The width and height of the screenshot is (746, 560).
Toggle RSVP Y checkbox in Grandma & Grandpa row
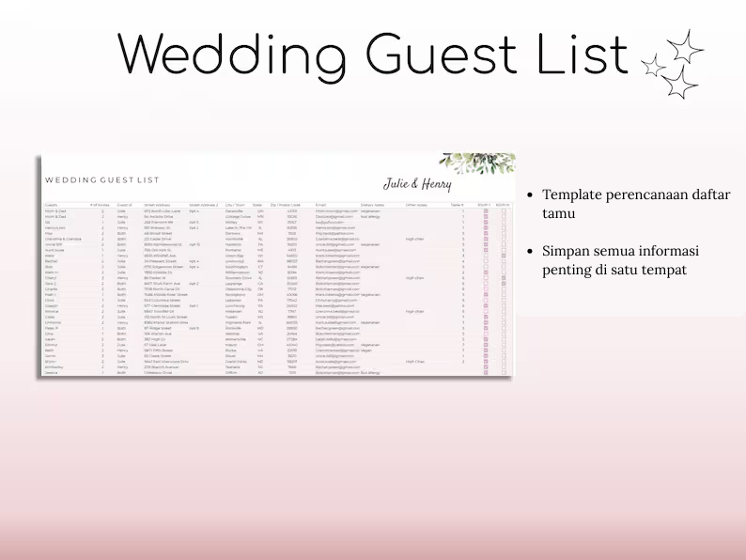tap(486, 239)
